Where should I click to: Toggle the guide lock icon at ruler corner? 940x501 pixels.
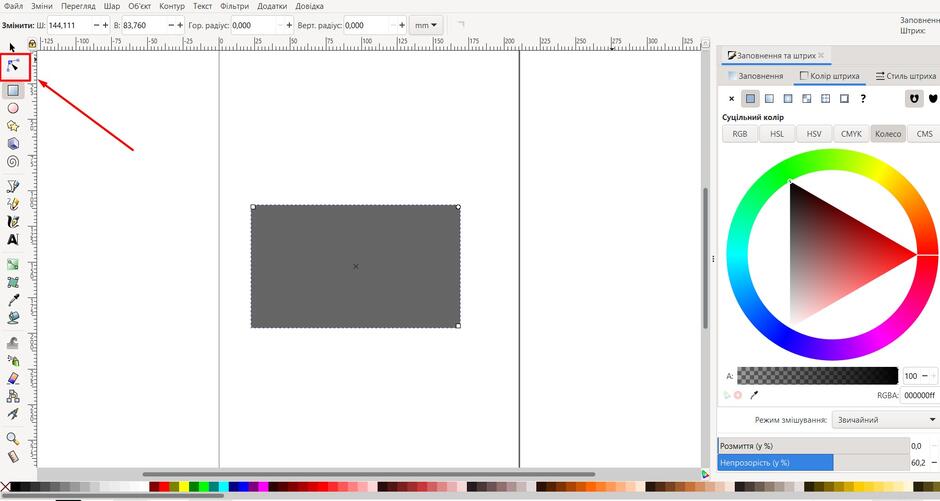(32, 44)
